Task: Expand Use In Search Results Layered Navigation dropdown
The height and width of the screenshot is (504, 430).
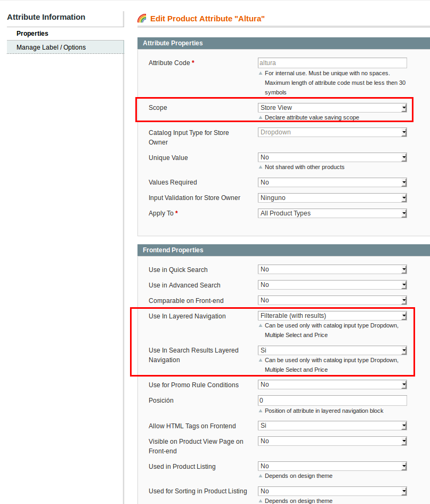Action: pos(332,350)
